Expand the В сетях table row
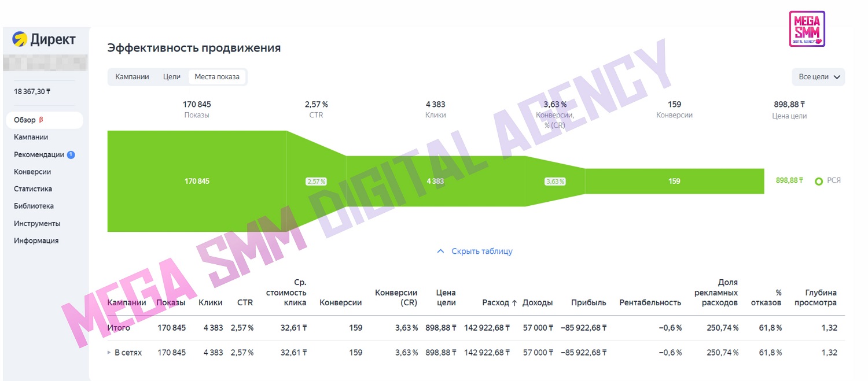Image resolution: width=868 pixels, height=381 pixels. click(109, 353)
